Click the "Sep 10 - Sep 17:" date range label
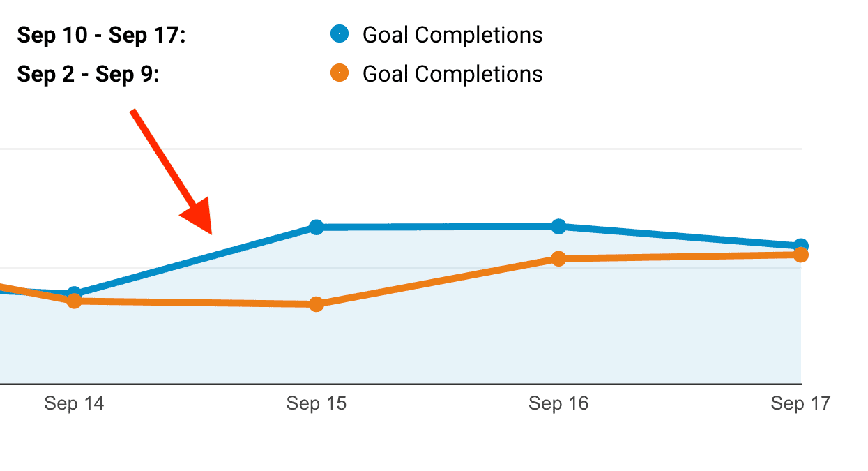 (x=101, y=35)
